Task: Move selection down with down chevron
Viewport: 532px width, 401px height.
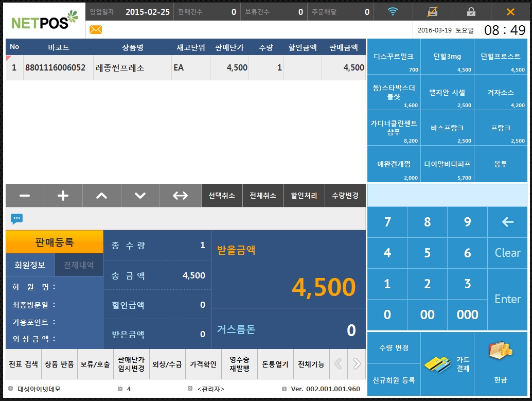Action: coord(140,196)
